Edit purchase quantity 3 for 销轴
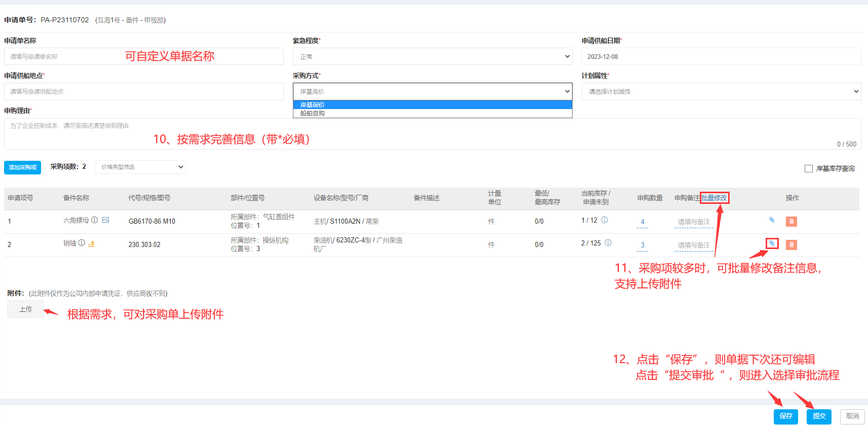 pos(643,245)
